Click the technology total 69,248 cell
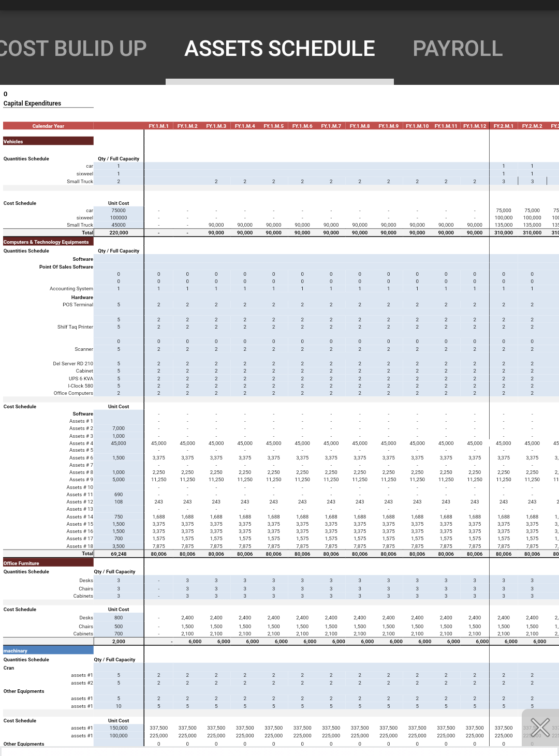Screen dimensions: 559x756 coord(119,554)
